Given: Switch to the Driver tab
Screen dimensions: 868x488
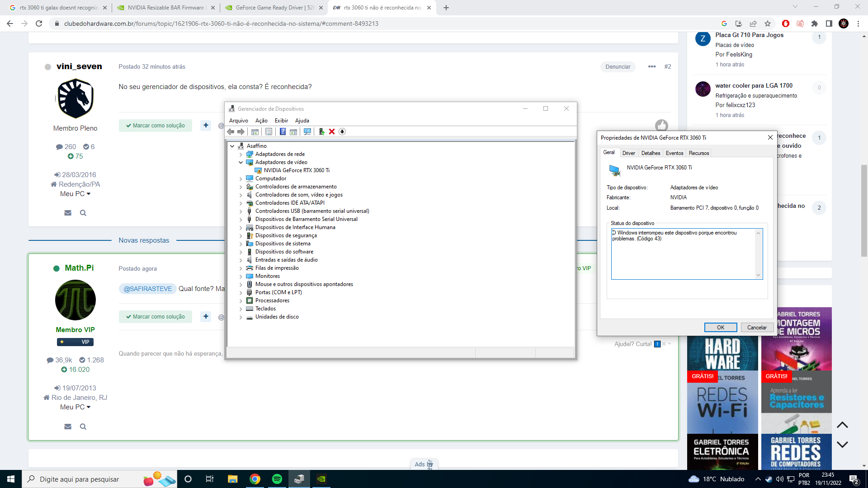Looking at the screenshot, I should coord(629,153).
